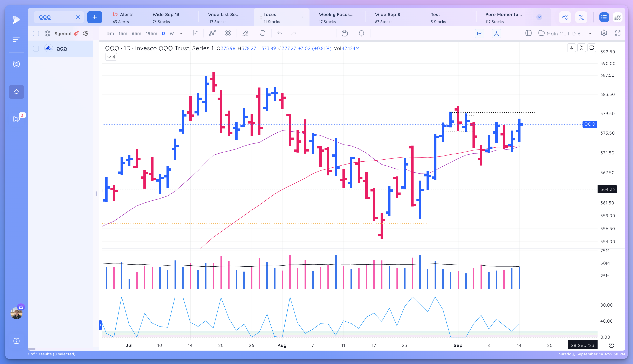Select the 15m timeframe
Image resolution: width=633 pixels, height=364 pixels.
click(x=123, y=34)
